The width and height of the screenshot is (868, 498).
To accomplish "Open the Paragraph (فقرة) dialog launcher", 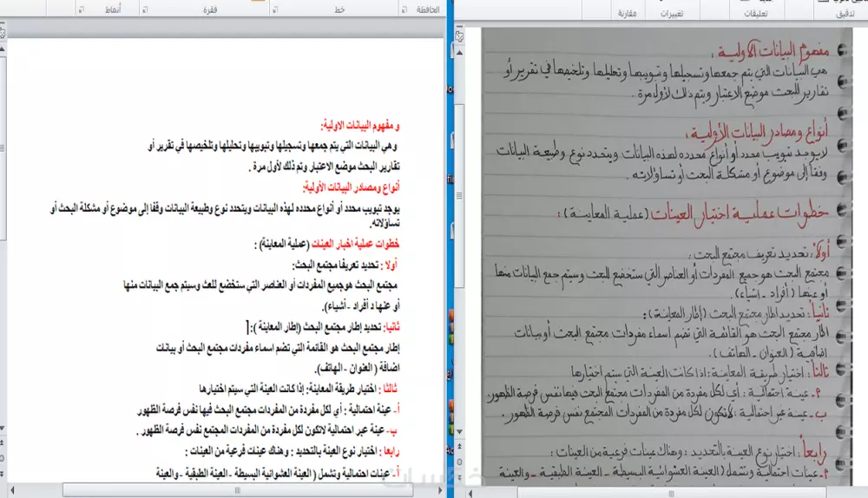I will pos(145,10).
